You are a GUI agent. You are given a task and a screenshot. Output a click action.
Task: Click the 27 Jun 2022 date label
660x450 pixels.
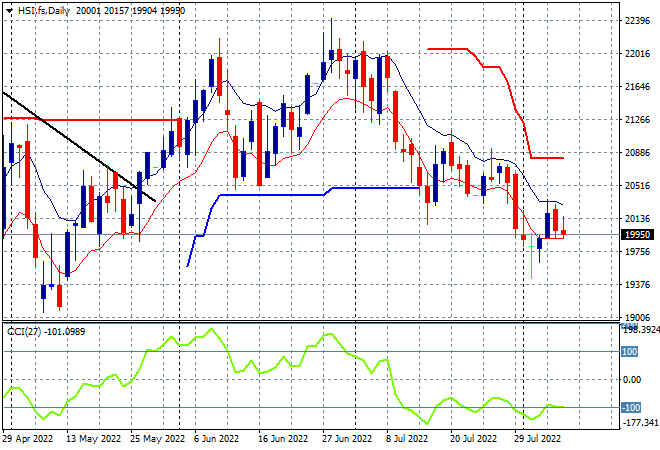(x=347, y=439)
